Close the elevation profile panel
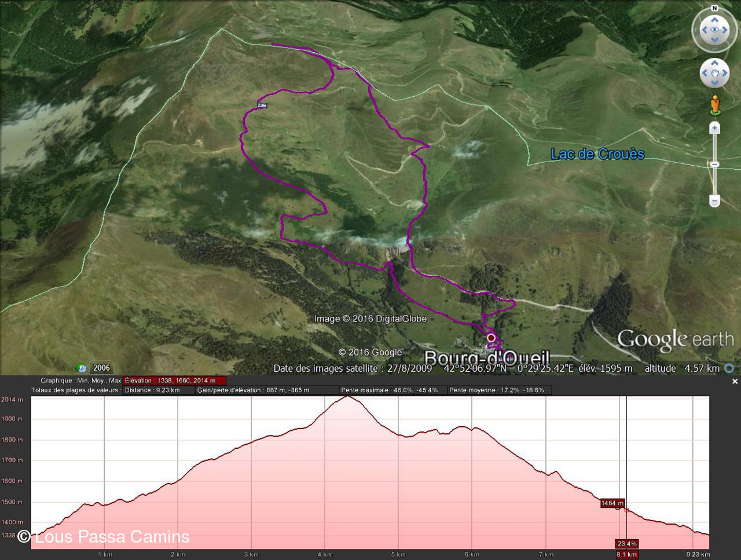Viewport: 741px width, 560px height. [x=735, y=381]
